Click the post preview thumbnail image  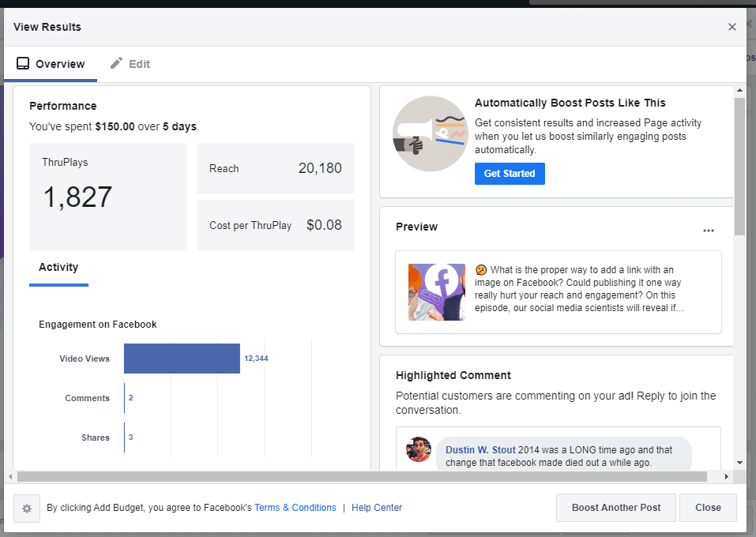(x=437, y=292)
